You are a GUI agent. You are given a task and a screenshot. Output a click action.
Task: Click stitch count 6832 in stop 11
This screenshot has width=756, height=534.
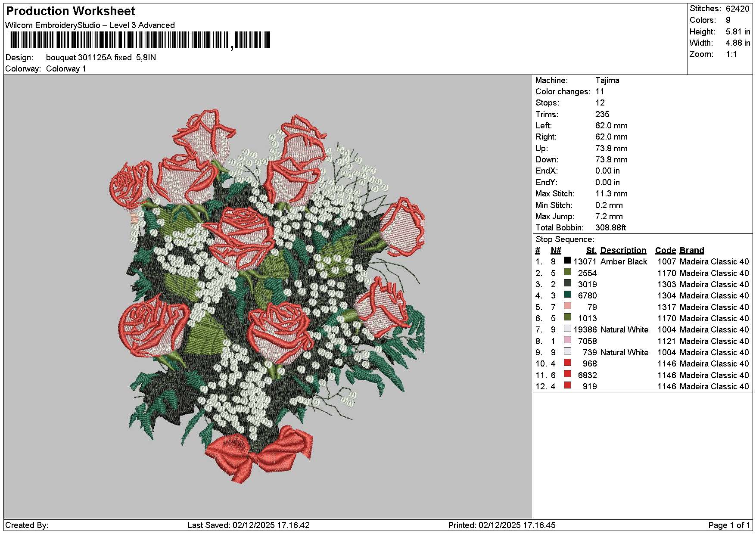click(588, 376)
